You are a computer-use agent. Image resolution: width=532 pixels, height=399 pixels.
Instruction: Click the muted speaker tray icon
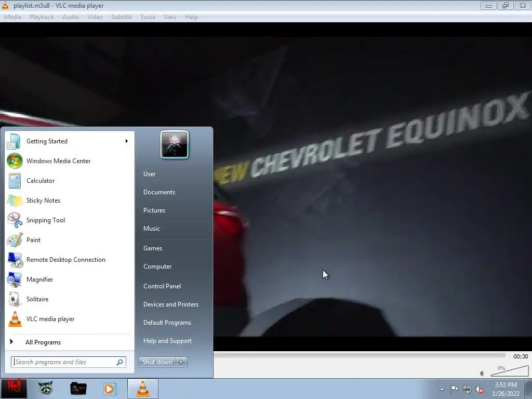pyautogui.click(x=480, y=389)
